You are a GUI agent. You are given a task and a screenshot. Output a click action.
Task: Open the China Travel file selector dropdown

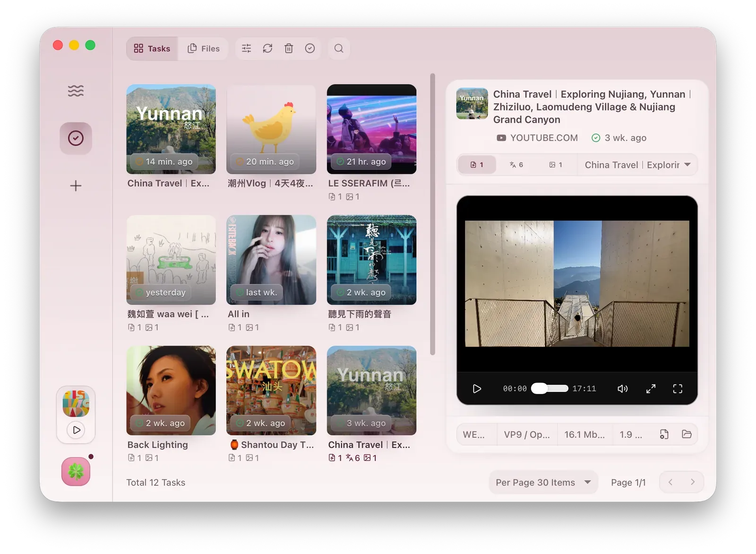[x=637, y=165]
